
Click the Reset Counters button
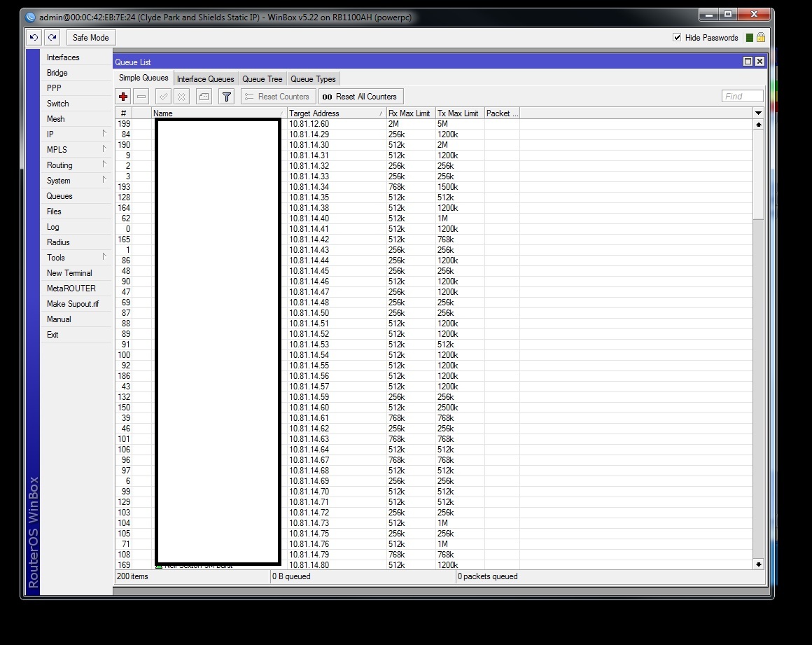(x=279, y=97)
